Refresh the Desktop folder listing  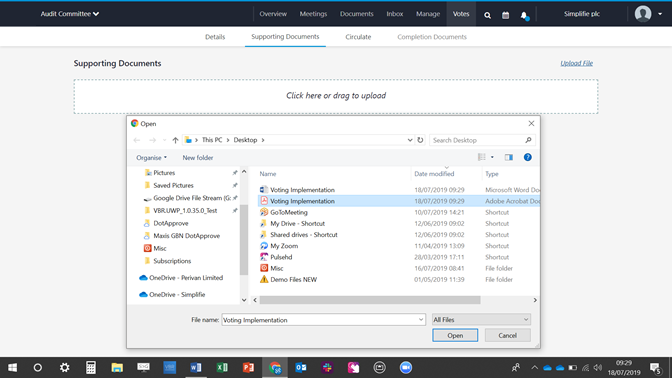point(420,140)
